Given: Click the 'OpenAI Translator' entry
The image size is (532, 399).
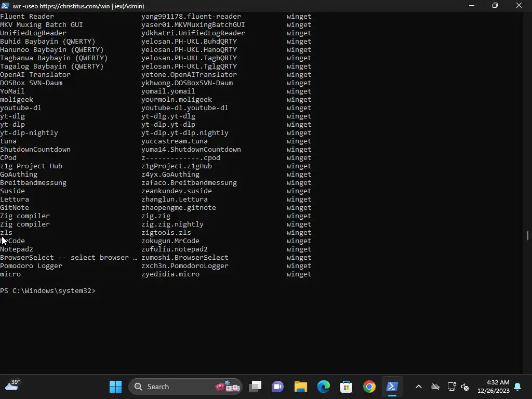Looking at the screenshot, I should 35,75.
